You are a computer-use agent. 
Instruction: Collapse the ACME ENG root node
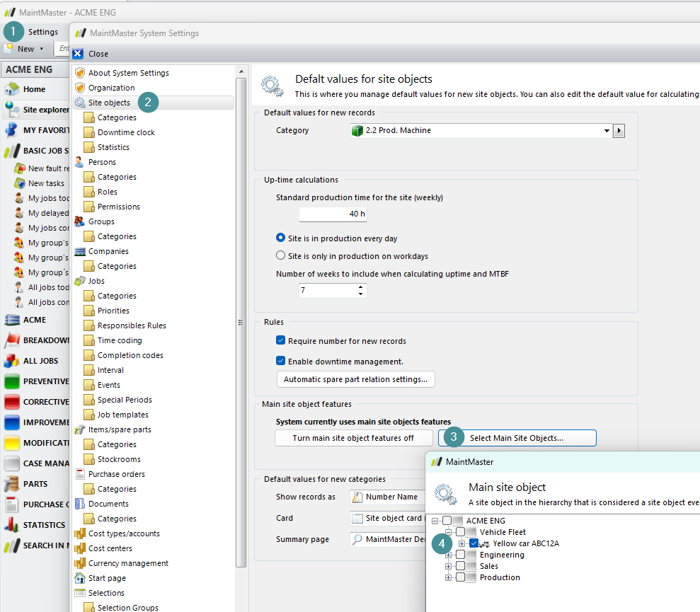pos(435,521)
